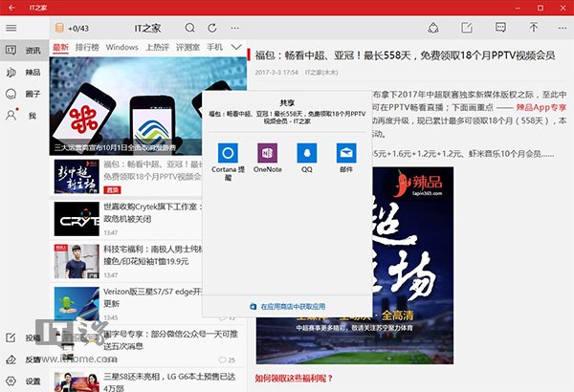Go back using the title bar arrow
This screenshot has width=574, height=392.
coord(11,8)
